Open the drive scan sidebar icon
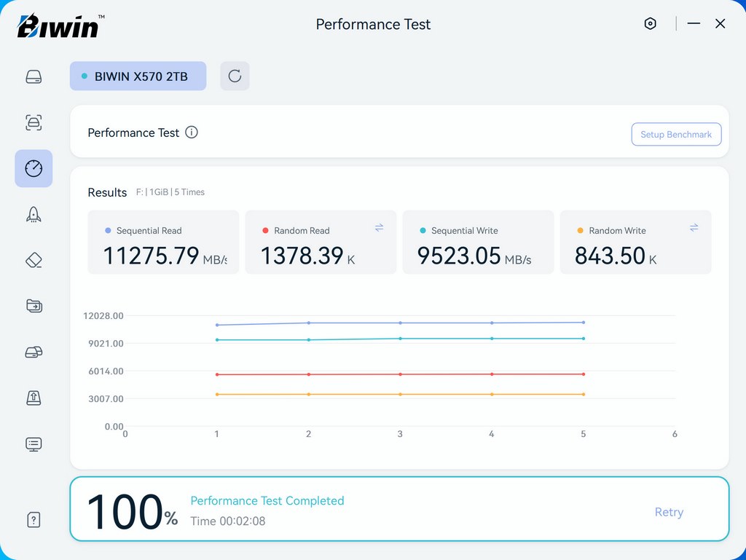 34,122
